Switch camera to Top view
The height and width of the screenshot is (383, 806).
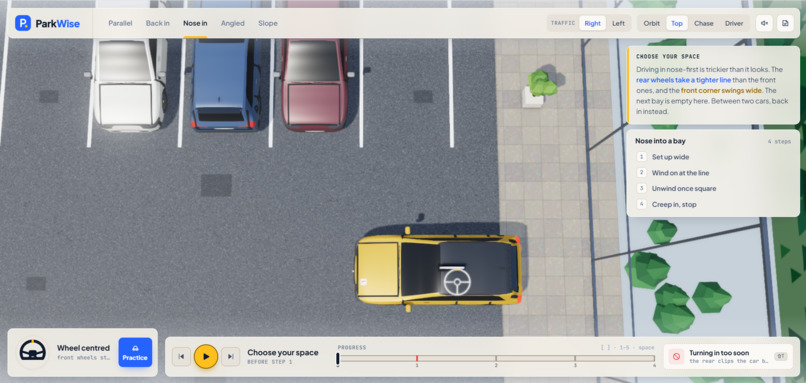click(x=677, y=23)
